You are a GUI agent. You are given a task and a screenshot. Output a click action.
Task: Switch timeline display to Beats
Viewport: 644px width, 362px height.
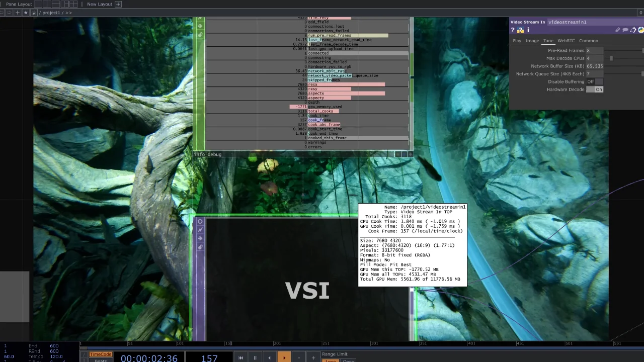pos(101,360)
